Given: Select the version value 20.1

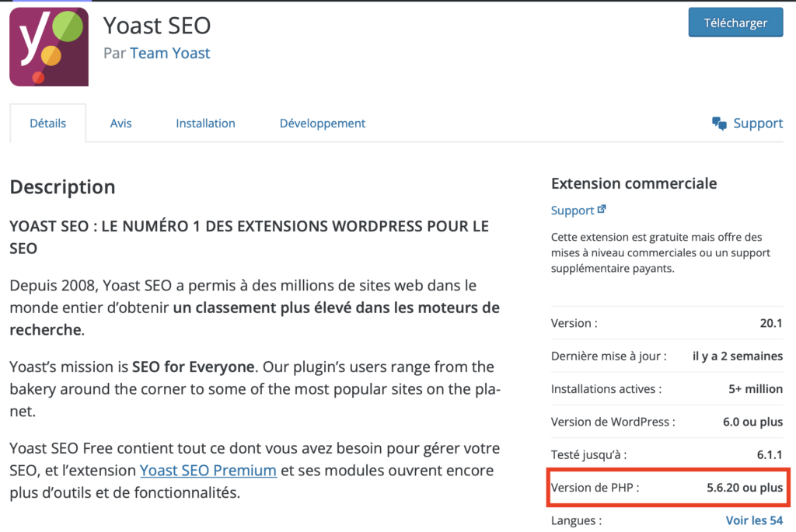Looking at the screenshot, I should 770,323.
